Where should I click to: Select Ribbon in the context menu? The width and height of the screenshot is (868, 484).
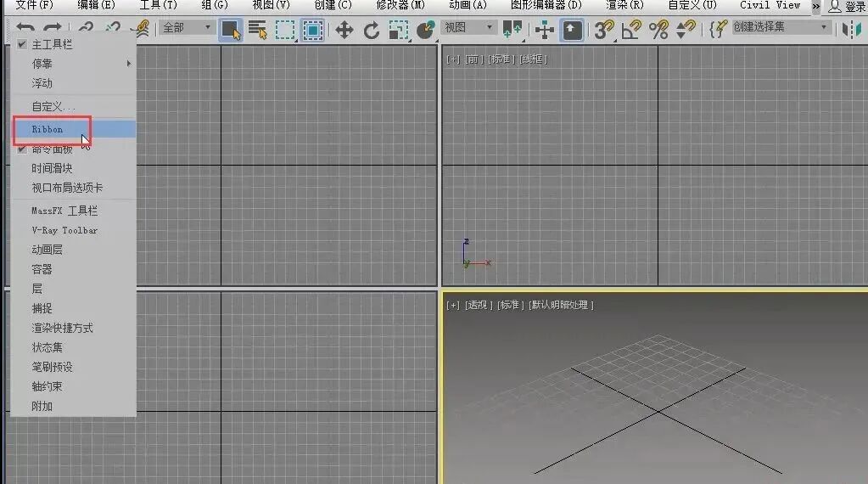(73, 129)
